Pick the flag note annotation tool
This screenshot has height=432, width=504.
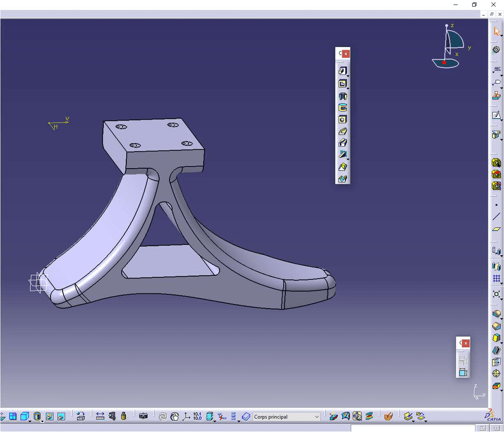point(497,82)
